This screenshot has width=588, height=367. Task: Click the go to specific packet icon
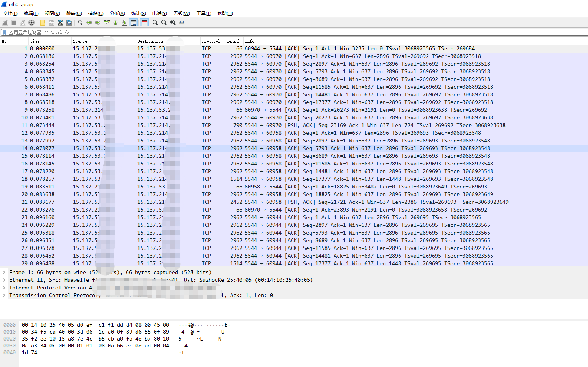[x=107, y=23]
